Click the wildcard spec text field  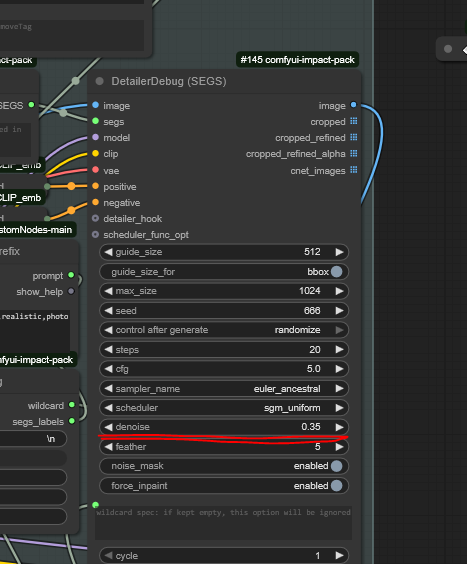tap(223, 523)
